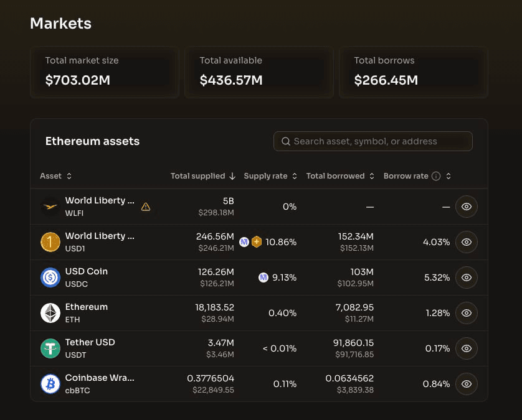Viewport: 522px width, 420px height.
Task: Click the USD1 gold coin icon
Action: (50, 242)
